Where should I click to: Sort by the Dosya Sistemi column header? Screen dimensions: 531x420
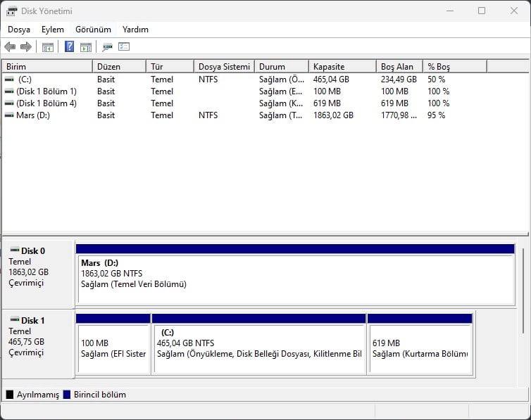224,67
